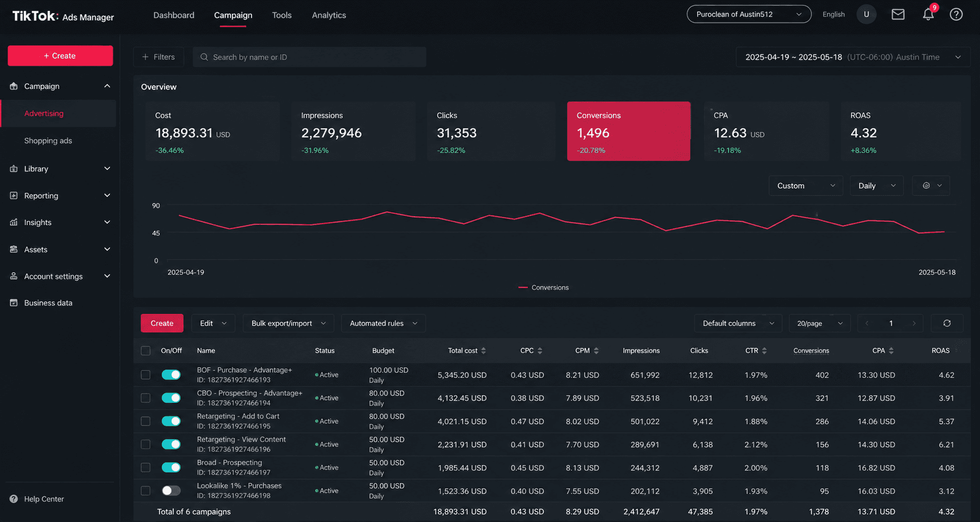Switch to the Campaign top tab
Image resolution: width=980 pixels, height=522 pixels.
[233, 15]
